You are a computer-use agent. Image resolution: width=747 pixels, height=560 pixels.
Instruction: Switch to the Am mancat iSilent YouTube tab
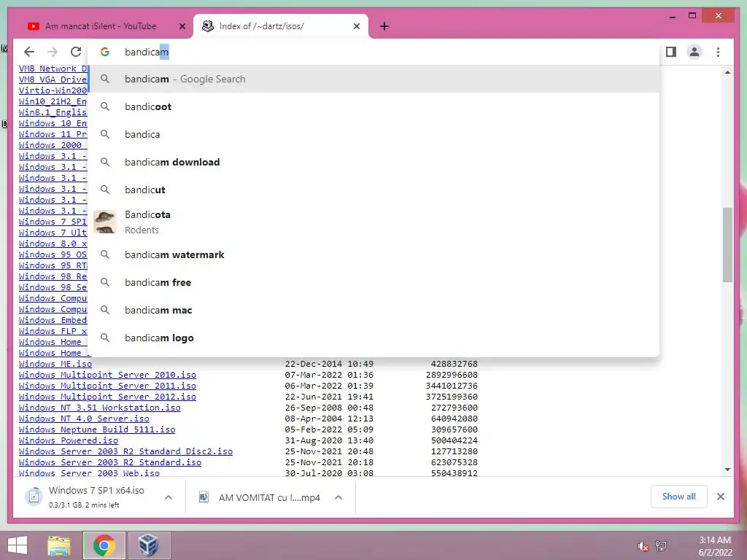(x=101, y=26)
